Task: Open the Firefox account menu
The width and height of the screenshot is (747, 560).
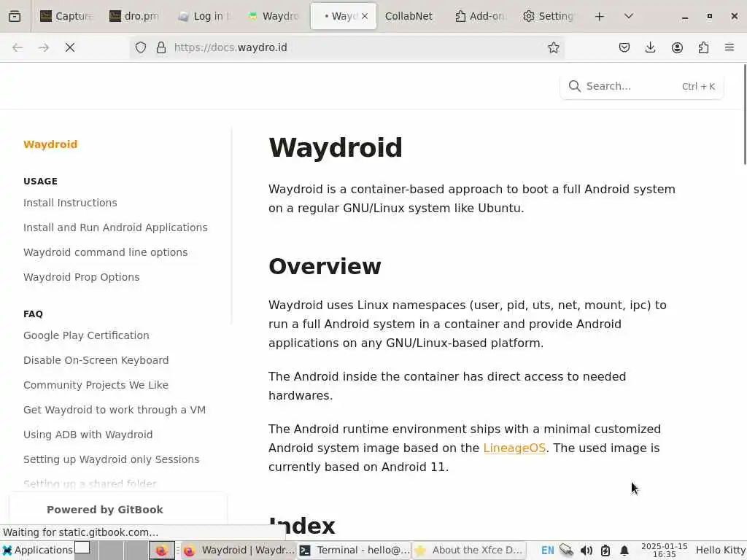Action: point(677,47)
